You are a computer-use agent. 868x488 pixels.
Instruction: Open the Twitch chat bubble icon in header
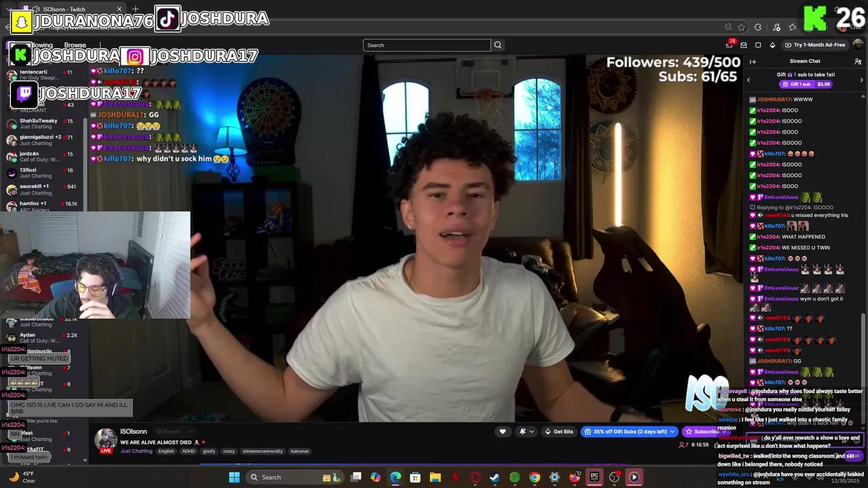point(758,45)
